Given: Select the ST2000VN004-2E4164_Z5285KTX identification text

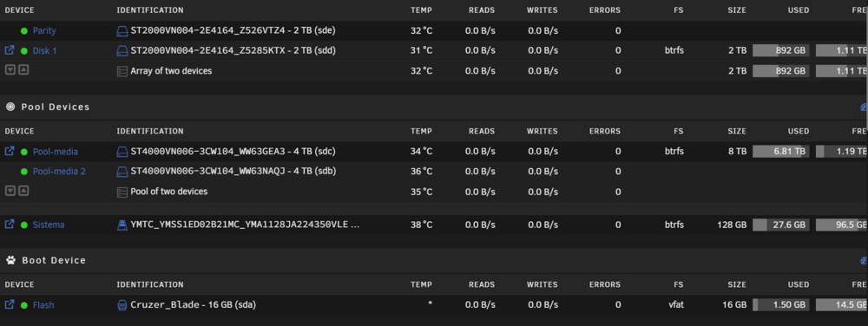Looking at the screenshot, I should pyautogui.click(x=233, y=50).
